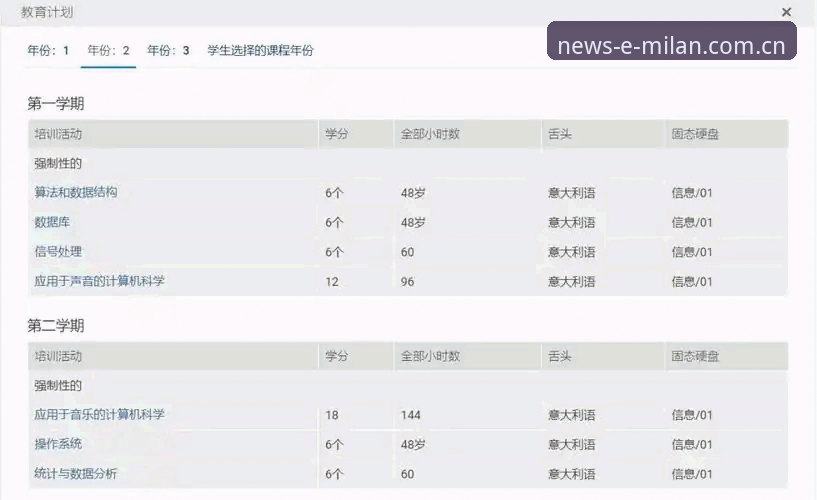Click 意大利语 in 统计与数据分析 row

pyautogui.click(x=572, y=474)
